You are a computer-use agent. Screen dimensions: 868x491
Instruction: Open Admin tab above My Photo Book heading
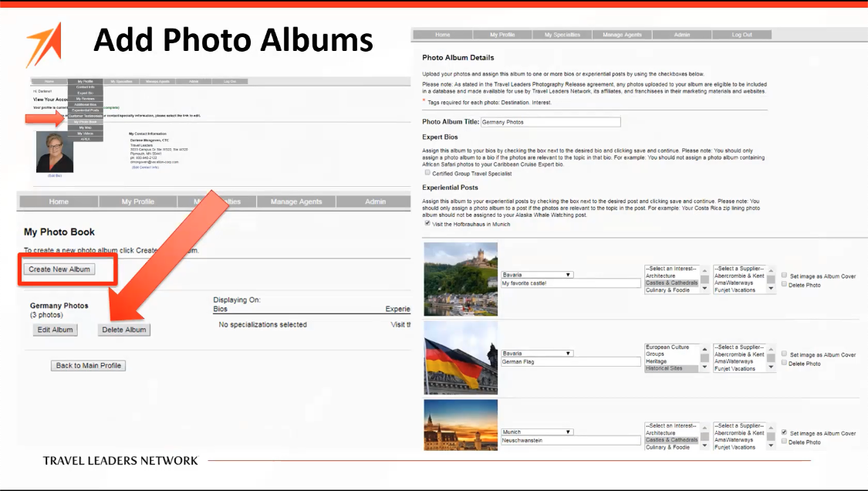click(375, 201)
